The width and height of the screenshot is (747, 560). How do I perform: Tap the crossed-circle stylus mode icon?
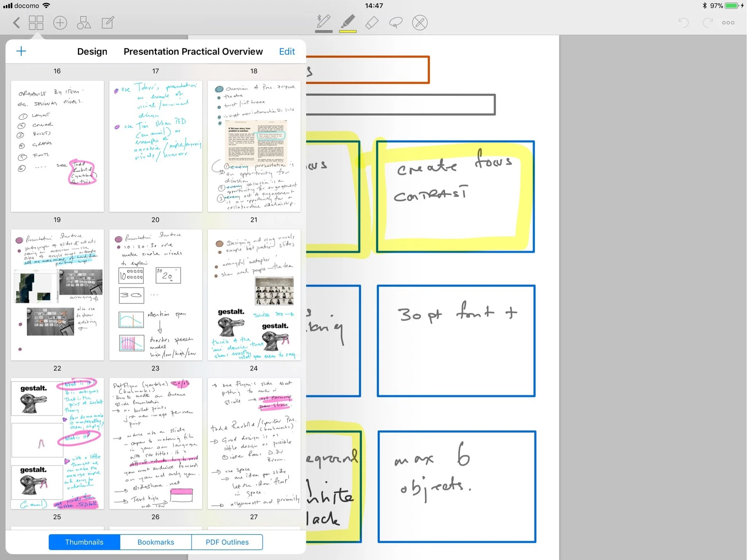tap(420, 23)
